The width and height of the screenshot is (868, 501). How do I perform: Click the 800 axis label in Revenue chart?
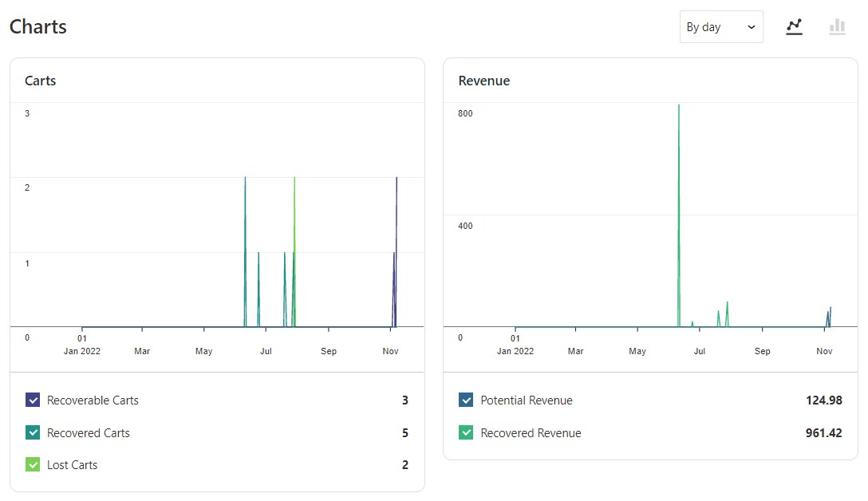coord(465,113)
